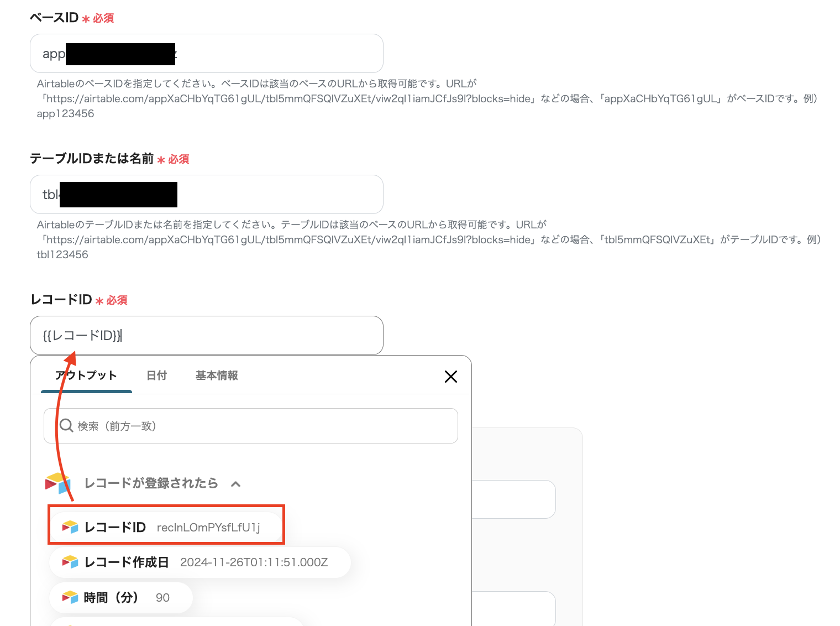Screen dimensions: 840x626
Task: Insert the レコード作成日 output value
Action: (x=199, y=562)
